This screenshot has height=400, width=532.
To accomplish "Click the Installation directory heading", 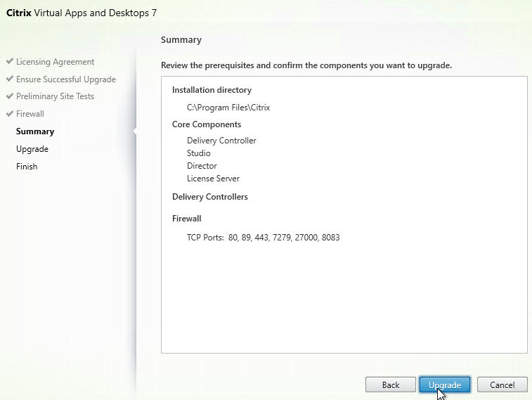I will (212, 90).
